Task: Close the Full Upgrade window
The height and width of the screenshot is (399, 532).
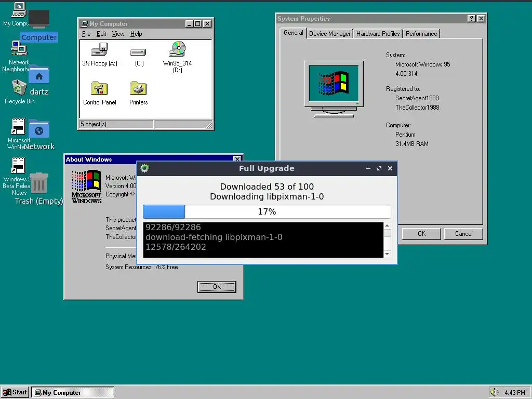Action: tap(390, 168)
